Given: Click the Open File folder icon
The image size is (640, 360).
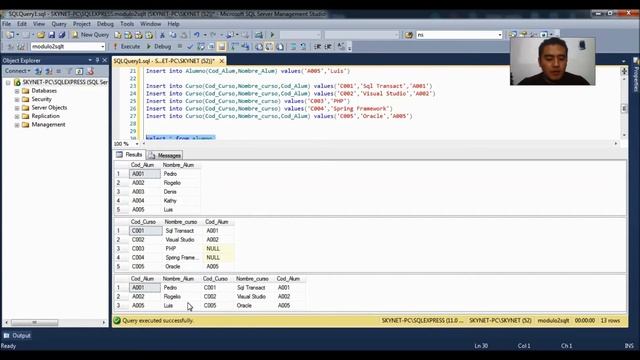Looking at the screenshot, I should [41, 35].
